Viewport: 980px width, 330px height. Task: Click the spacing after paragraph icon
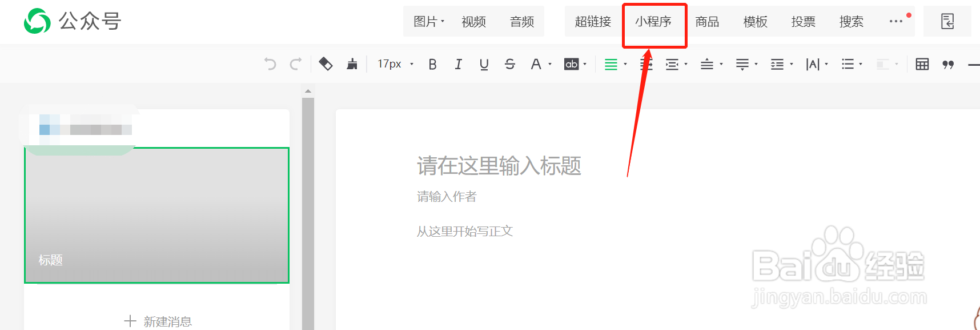coord(742,65)
